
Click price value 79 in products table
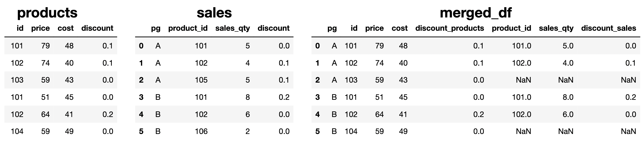(45, 46)
